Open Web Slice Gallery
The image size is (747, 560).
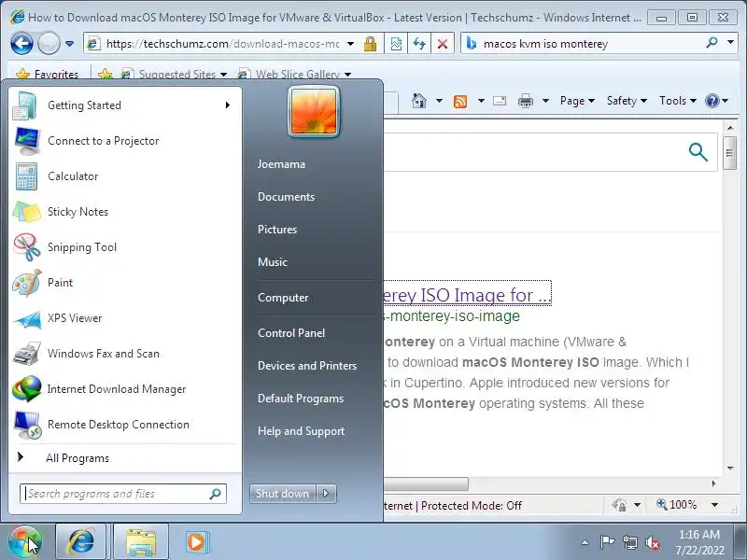294,75
